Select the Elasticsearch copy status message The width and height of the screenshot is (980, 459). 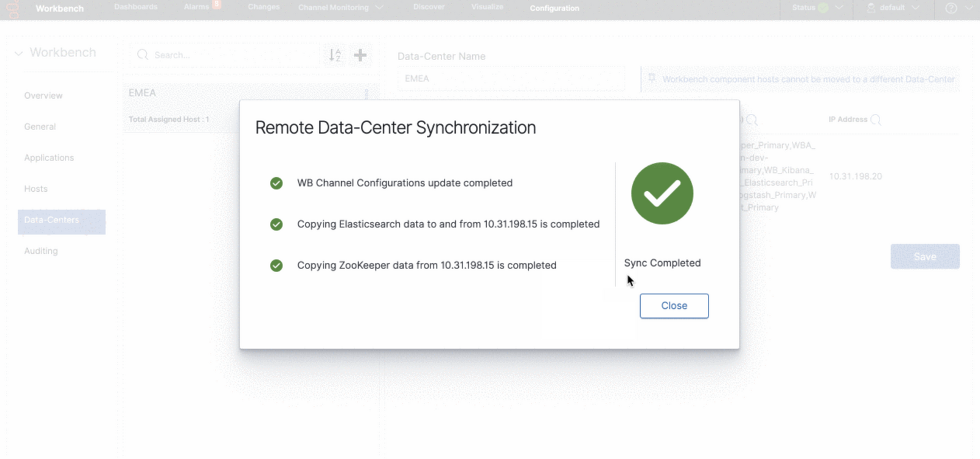coord(448,224)
